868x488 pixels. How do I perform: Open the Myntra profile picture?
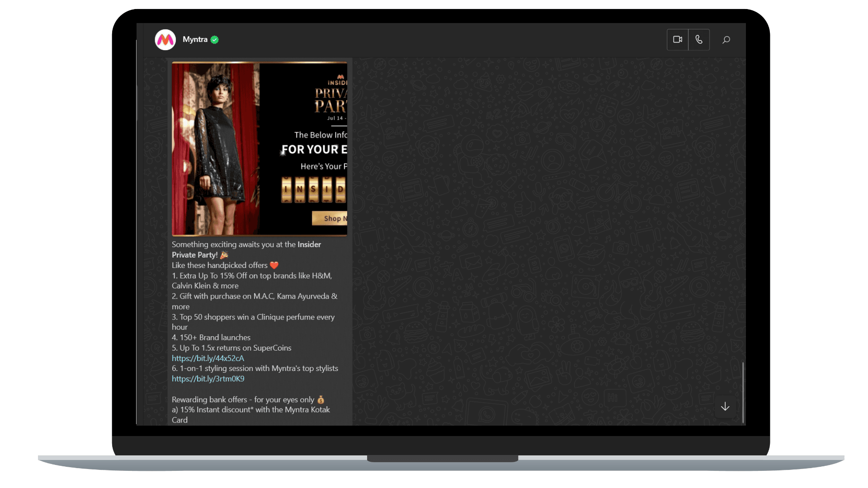pos(165,40)
